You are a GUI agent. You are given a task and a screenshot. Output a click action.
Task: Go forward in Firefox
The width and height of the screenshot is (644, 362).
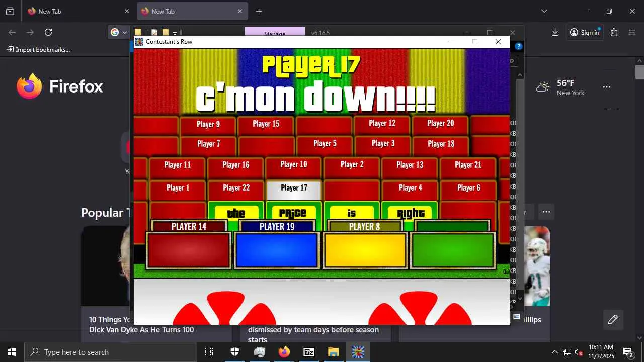coord(30,32)
